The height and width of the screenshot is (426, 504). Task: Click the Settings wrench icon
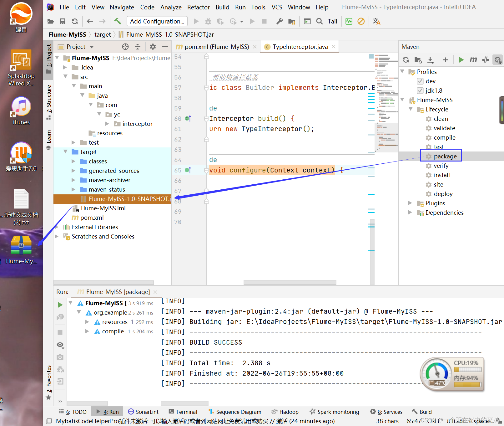280,21
